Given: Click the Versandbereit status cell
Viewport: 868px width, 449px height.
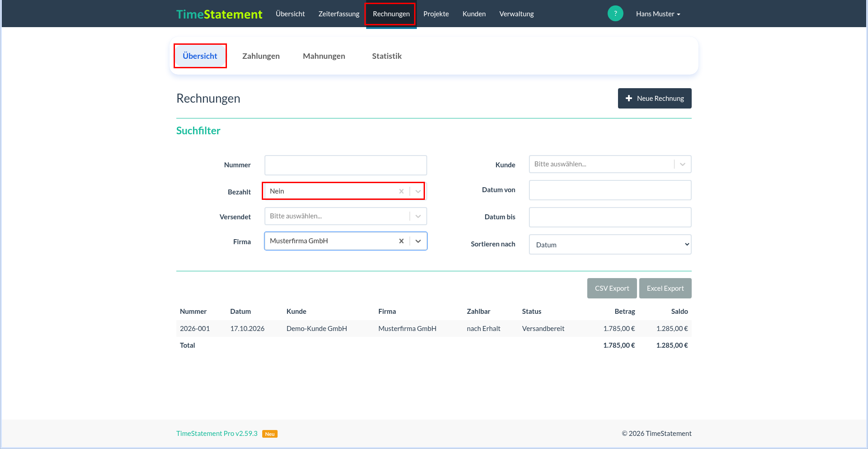Looking at the screenshot, I should [543, 329].
